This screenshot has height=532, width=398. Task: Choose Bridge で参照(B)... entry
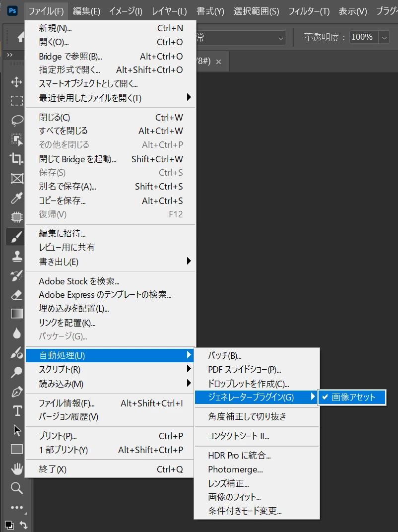click(111, 56)
